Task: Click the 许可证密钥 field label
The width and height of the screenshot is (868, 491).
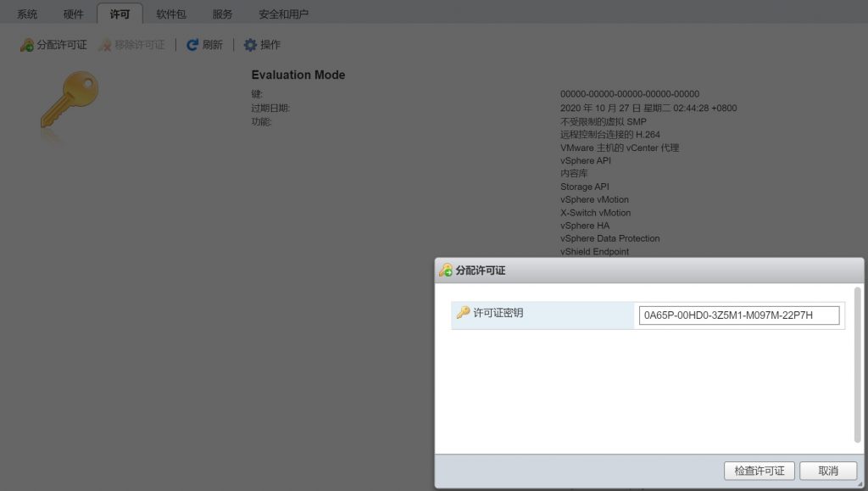Action: pos(498,313)
